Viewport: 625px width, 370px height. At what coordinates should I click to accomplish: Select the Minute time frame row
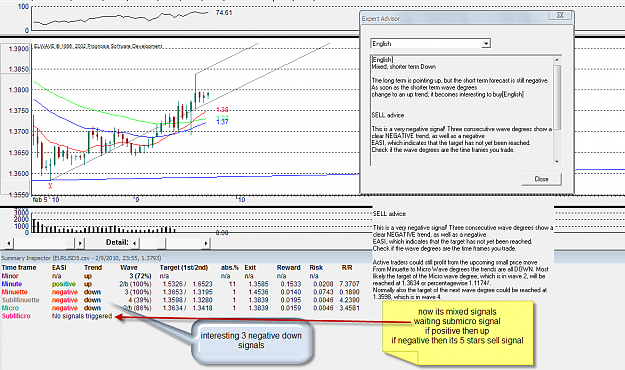pyautogui.click(x=181, y=284)
